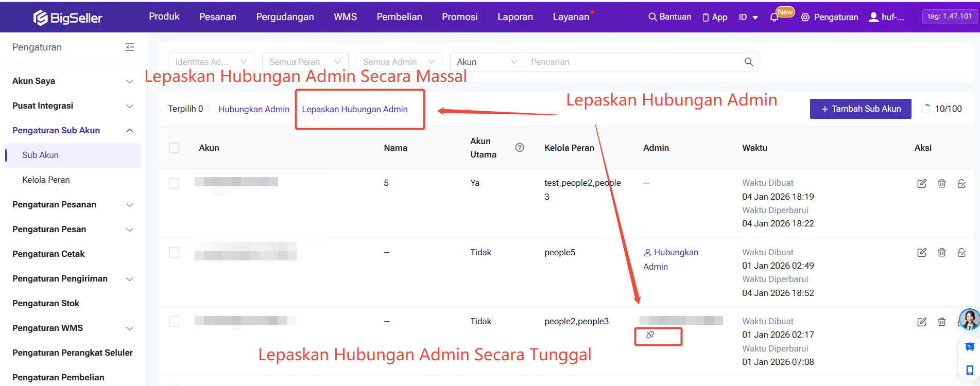Edit the people5 sub account

tap(922, 253)
